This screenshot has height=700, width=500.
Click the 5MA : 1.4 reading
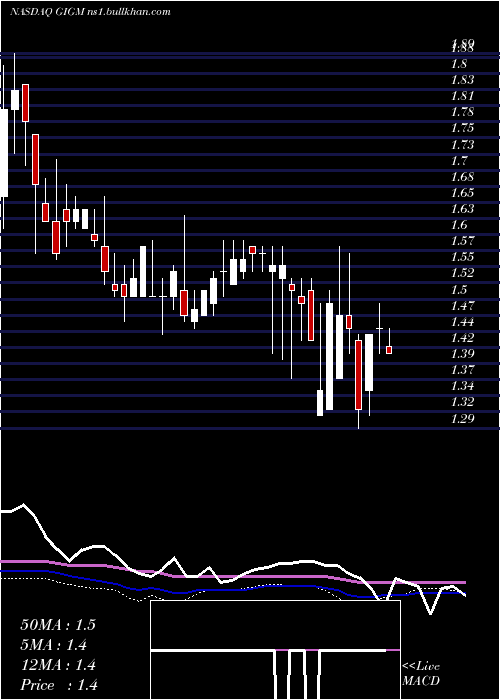[54, 645]
